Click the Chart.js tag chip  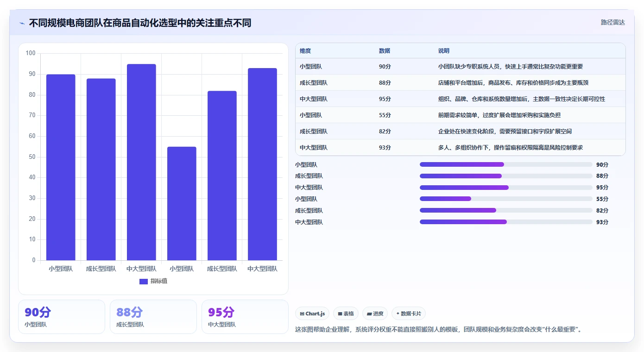click(312, 314)
